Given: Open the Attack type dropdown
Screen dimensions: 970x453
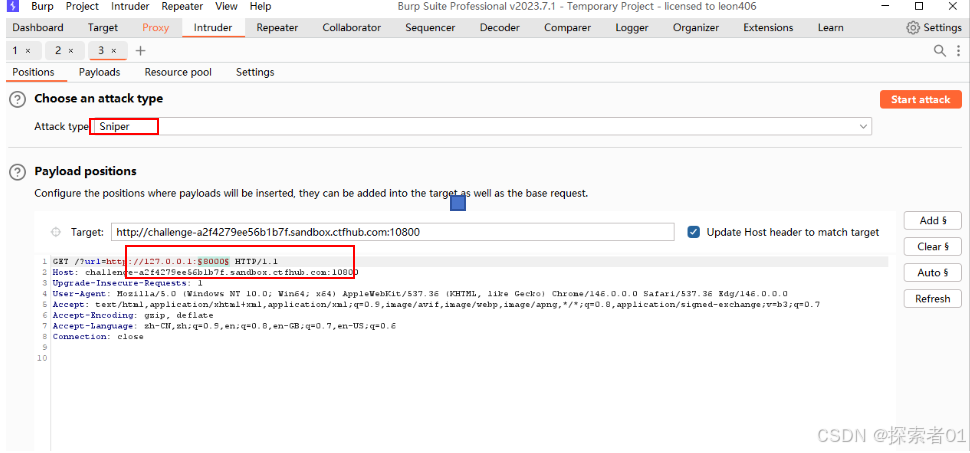Looking at the screenshot, I should point(481,126).
